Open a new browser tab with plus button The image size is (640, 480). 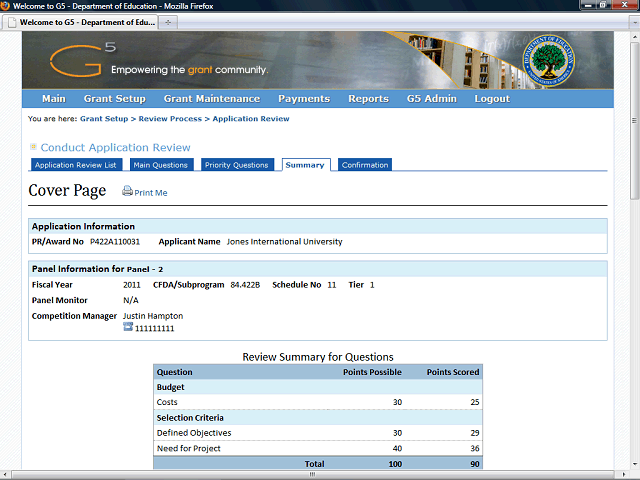click(167, 21)
